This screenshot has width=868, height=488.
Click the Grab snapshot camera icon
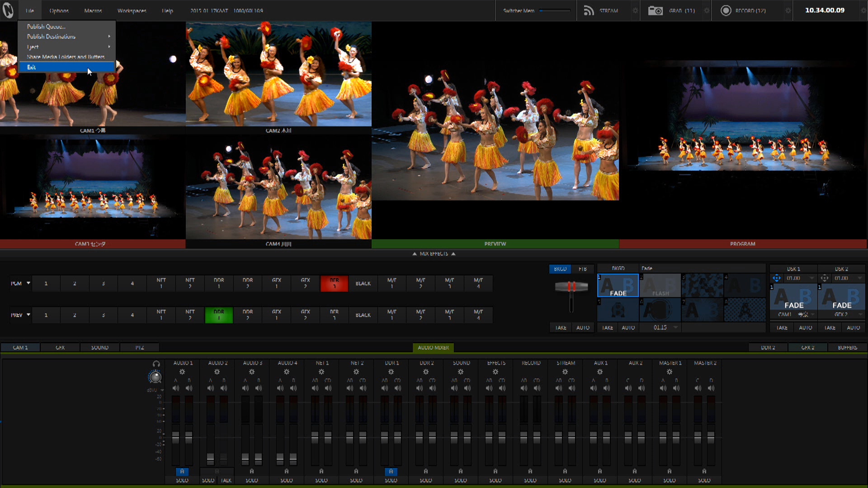pyautogui.click(x=656, y=10)
